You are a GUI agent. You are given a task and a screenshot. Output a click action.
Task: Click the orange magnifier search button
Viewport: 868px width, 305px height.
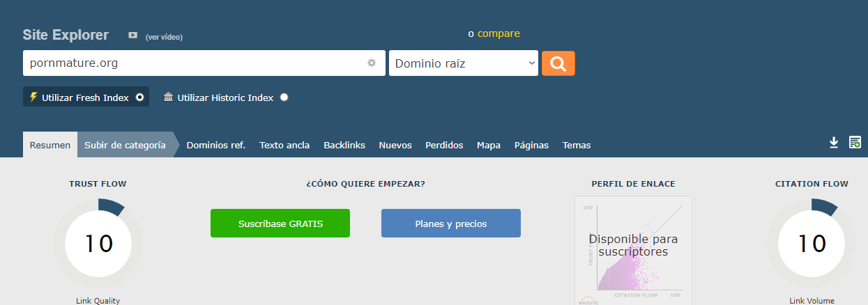[x=558, y=63]
